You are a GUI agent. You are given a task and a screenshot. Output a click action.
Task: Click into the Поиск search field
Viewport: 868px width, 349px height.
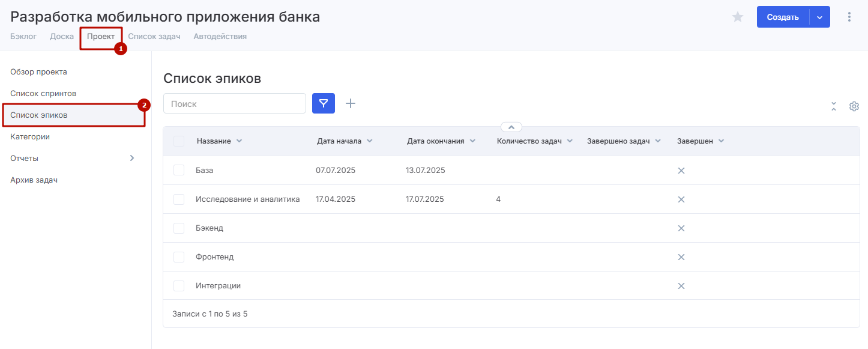[235, 103]
